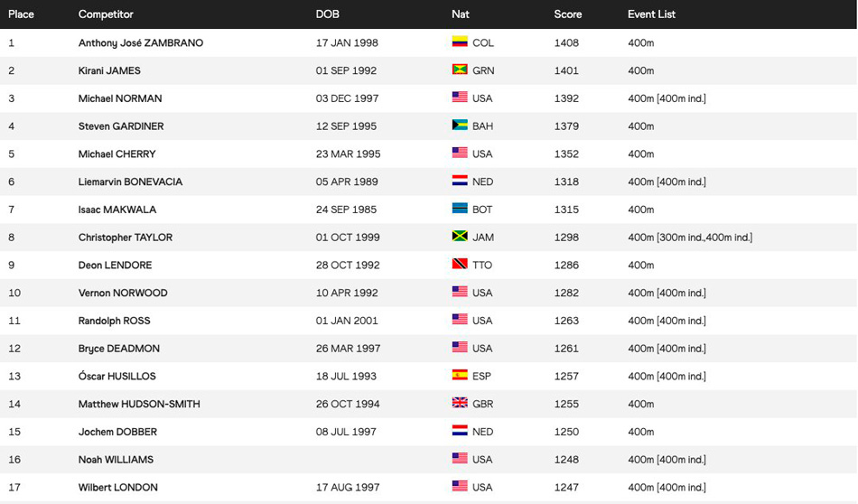Click the Bahamas flag icon beside BAH
Image resolution: width=858 pixels, height=504 pixels.
pos(460,126)
